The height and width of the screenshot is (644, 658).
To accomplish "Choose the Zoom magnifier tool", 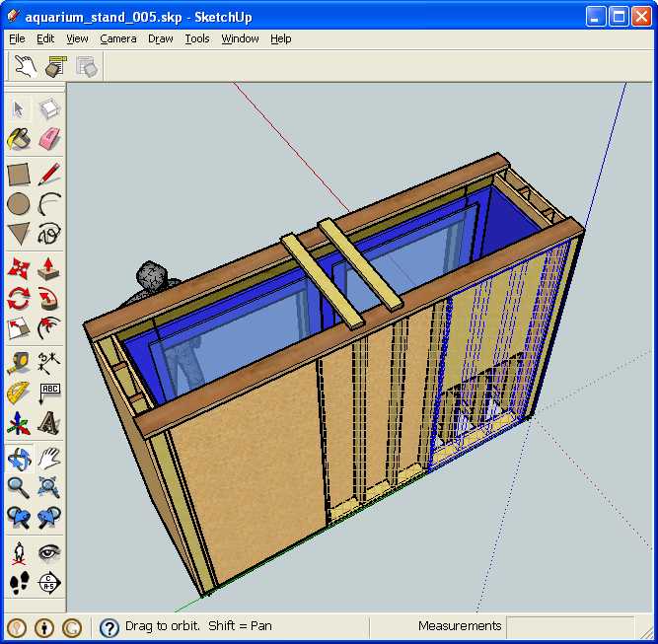I will point(19,488).
